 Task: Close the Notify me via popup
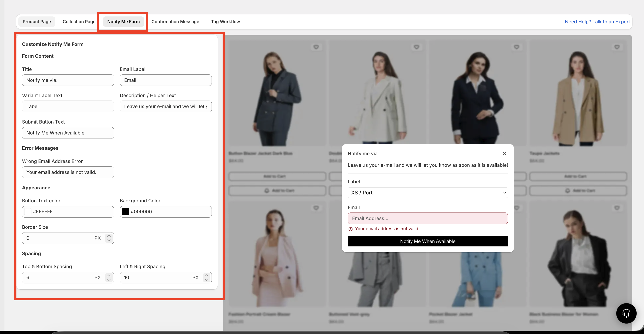tap(504, 153)
